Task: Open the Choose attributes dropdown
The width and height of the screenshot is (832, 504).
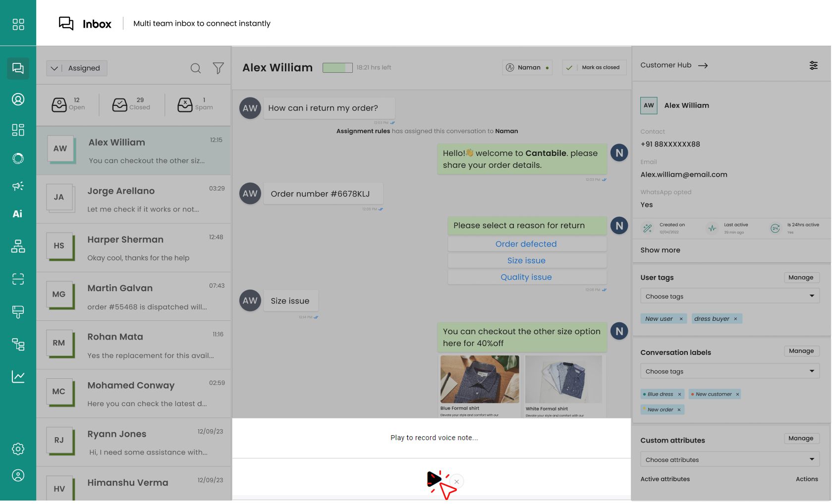Action: 729,459
